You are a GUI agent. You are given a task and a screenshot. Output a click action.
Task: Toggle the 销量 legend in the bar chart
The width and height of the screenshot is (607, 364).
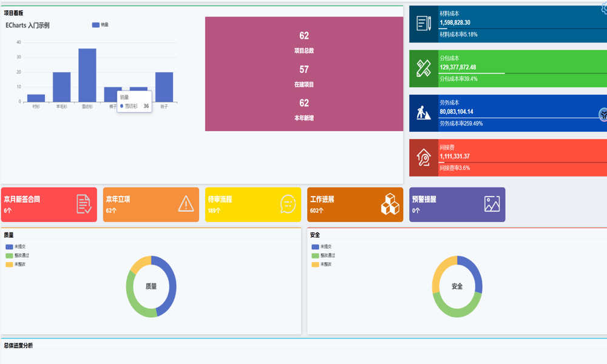pyautogui.click(x=100, y=25)
